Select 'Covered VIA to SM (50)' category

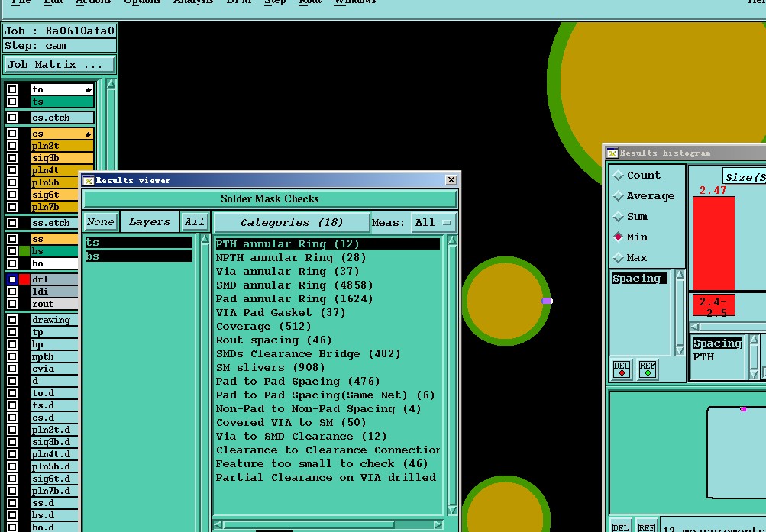[328, 422]
